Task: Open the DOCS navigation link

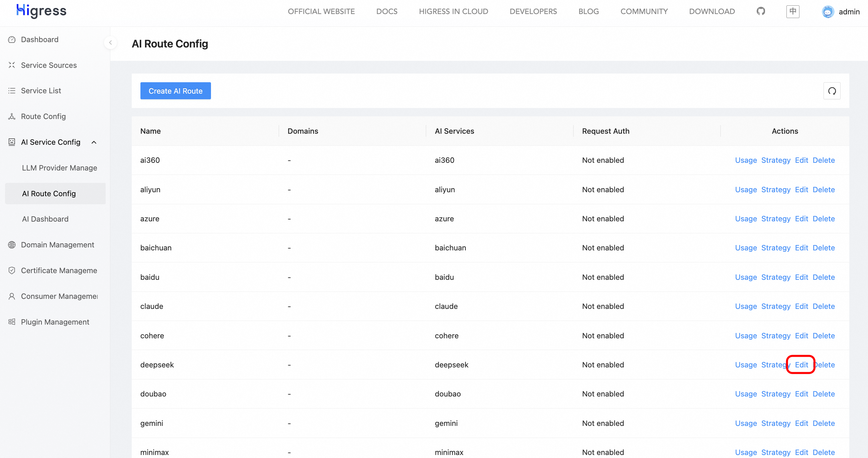Action: [387, 11]
